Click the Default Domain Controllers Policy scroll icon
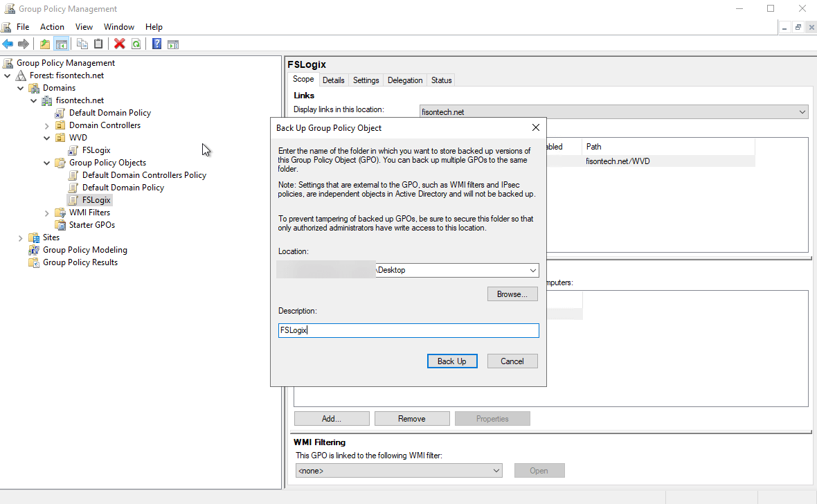817x504 pixels. tap(73, 176)
